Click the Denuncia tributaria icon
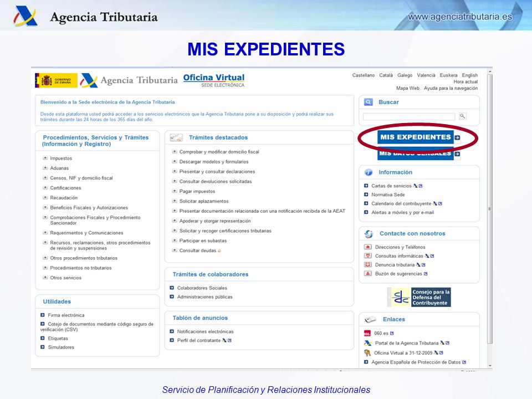Image resolution: width=532 pixels, height=399 pixels. [x=368, y=265]
